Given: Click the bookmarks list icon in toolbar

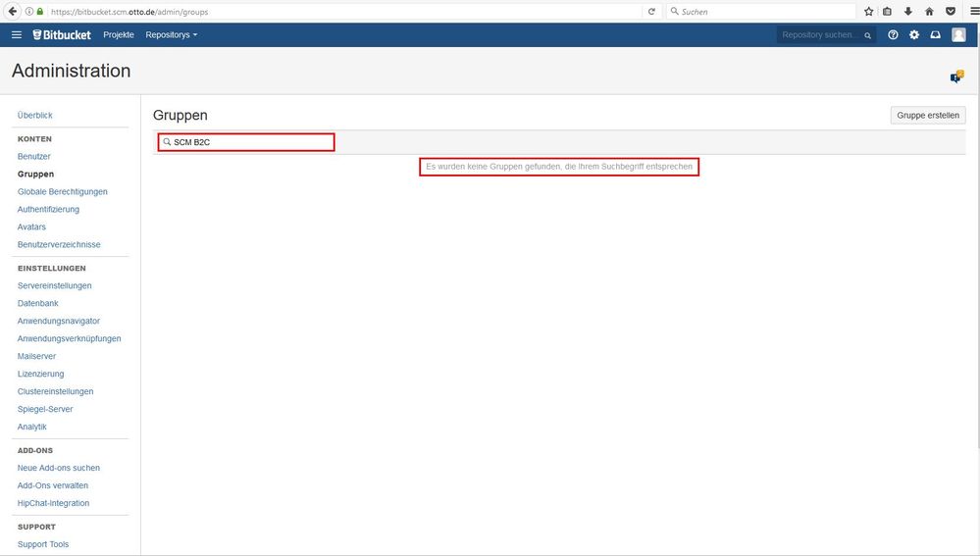Looking at the screenshot, I should click(x=887, y=11).
